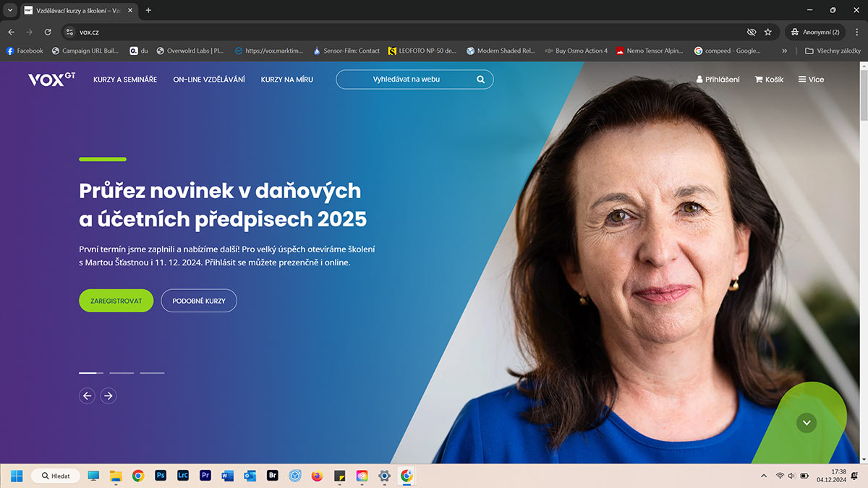Toggle tracking protection eye icon
The image size is (868, 488).
pos(751,32)
